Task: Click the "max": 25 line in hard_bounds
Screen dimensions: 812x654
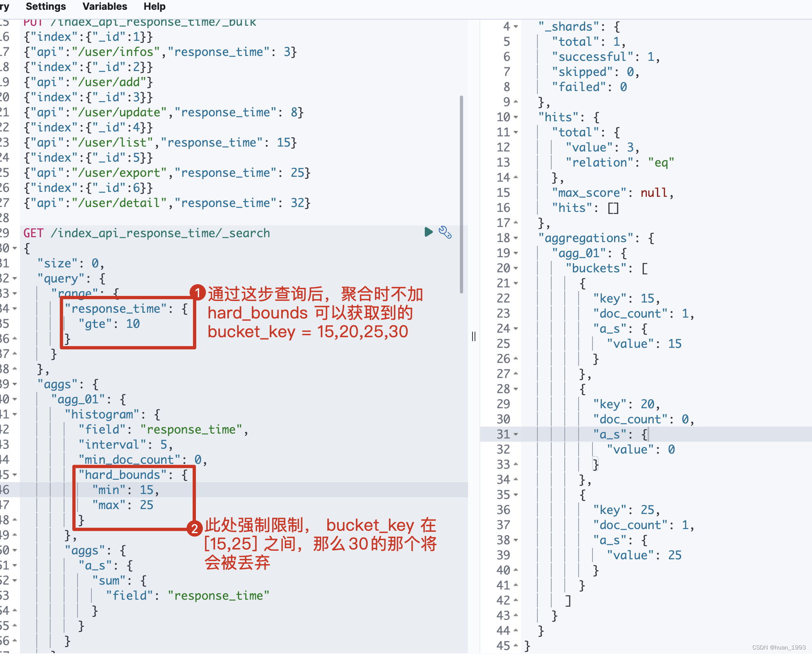Action: [123, 505]
